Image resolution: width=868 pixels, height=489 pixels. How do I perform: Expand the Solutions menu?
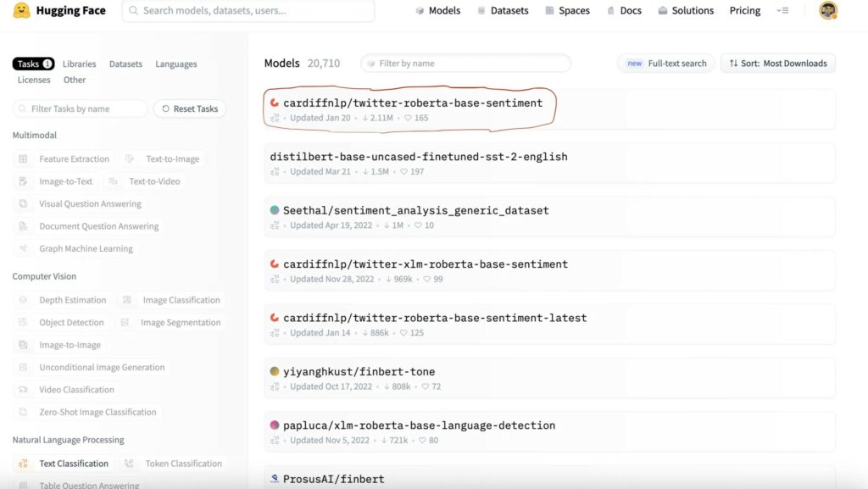coord(684,11)
